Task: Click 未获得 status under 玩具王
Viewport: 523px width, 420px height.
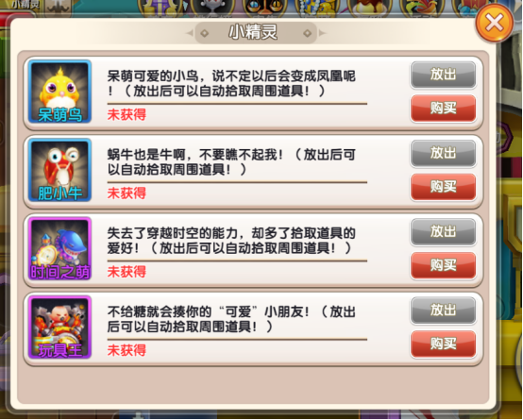Action: click(x=127, y=350)
